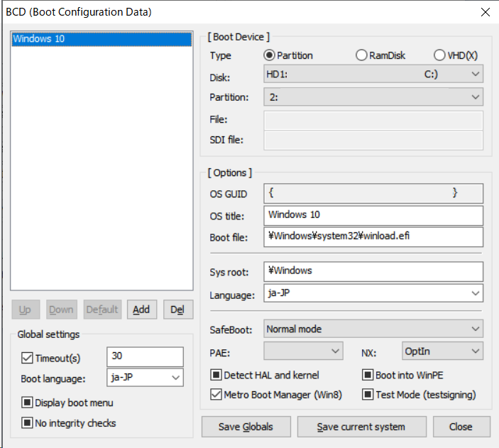
Task: Toggle the Timeout(s) checkbox
Action: pyautogui.click(x=28, y=358)
